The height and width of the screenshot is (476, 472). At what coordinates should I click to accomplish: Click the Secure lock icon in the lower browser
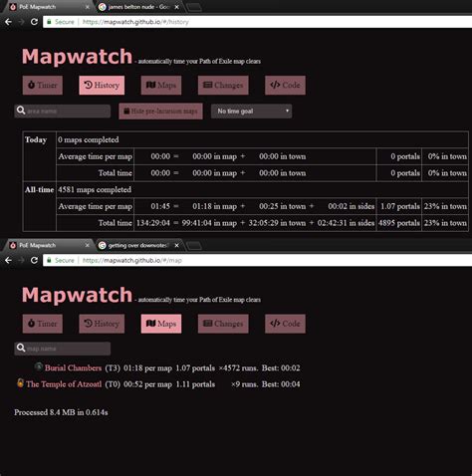pyautogui.click(x=49, y=260)
